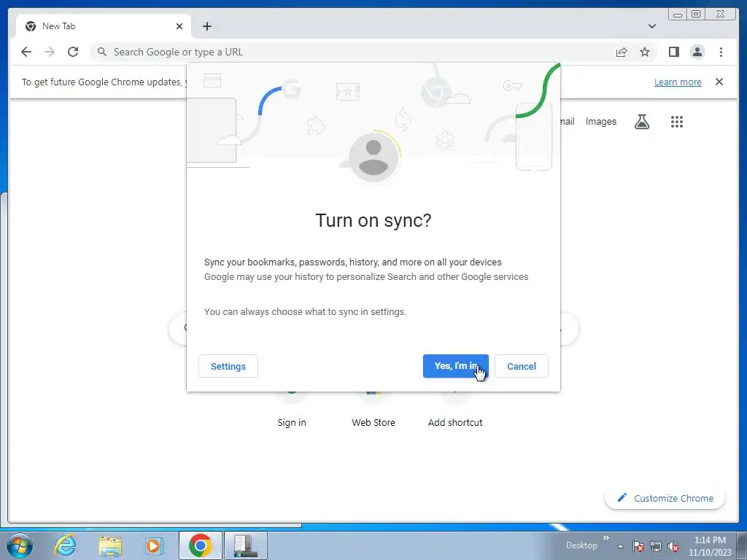Open the Learn more link

pyautogui.click(x=678, y=82)
